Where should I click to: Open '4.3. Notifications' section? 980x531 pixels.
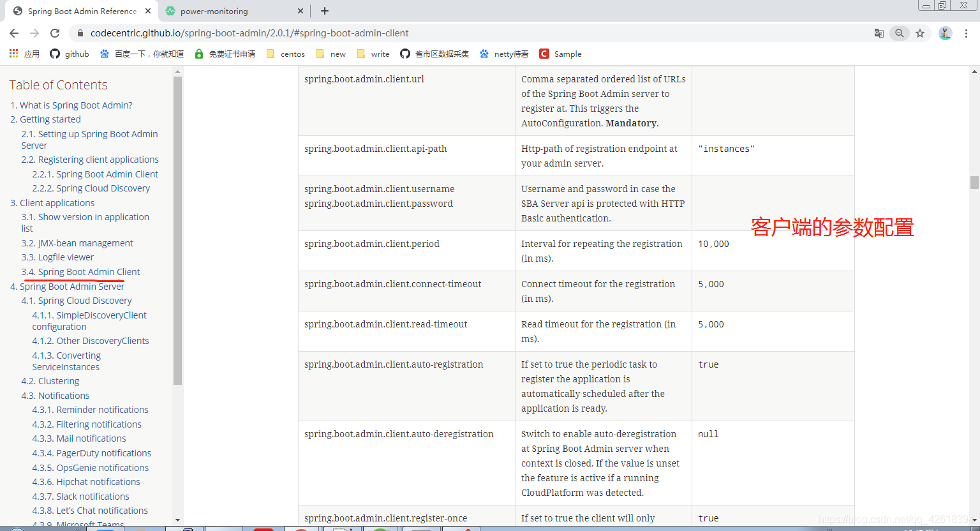coord(56,396)
